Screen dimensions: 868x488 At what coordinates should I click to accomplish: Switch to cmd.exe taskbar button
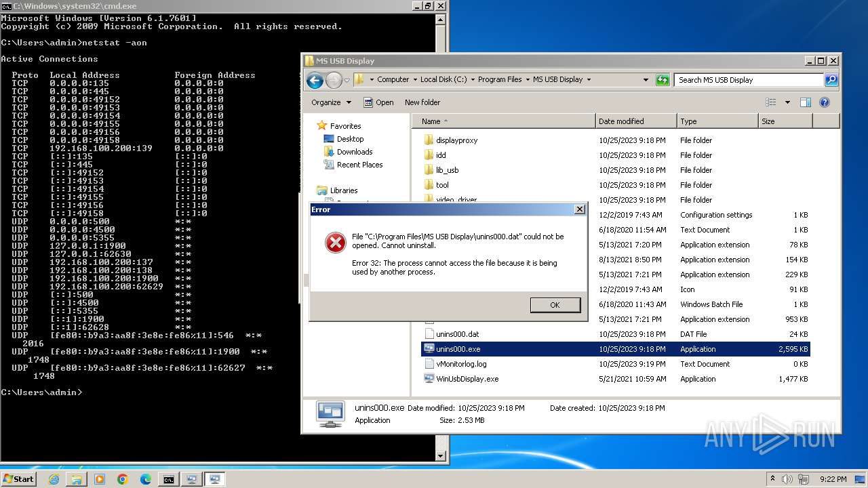(x=168, y=479)
